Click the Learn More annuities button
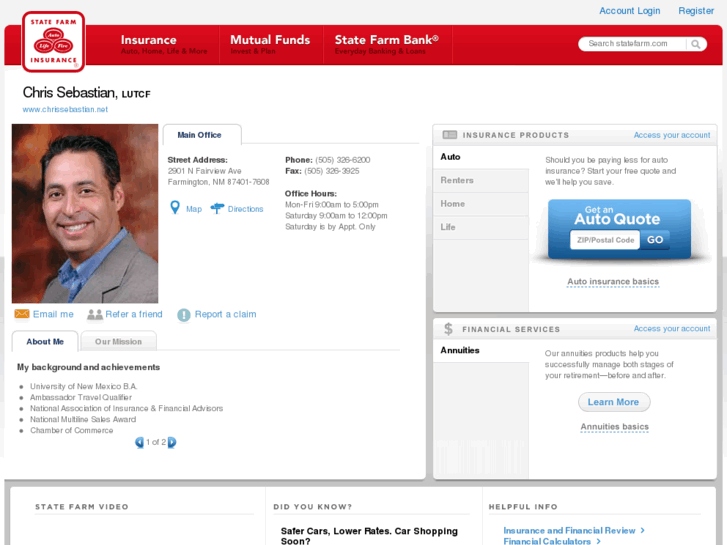This screenshot has width=727, height=545. pyautogui.click(x=613, y=402)
